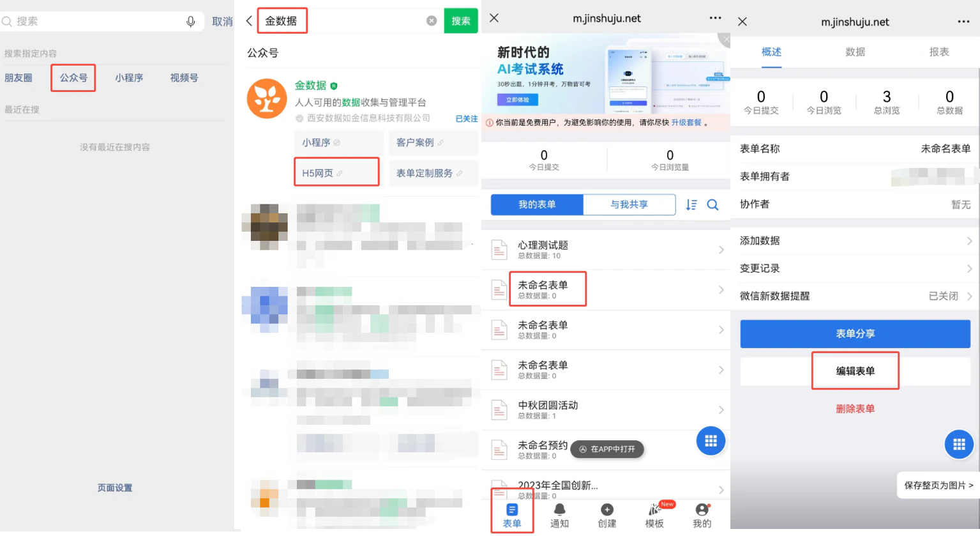The width and height of the screenshot is (980, 536).
Task: Open 表单定制服务 link
Action: point(433,173)
